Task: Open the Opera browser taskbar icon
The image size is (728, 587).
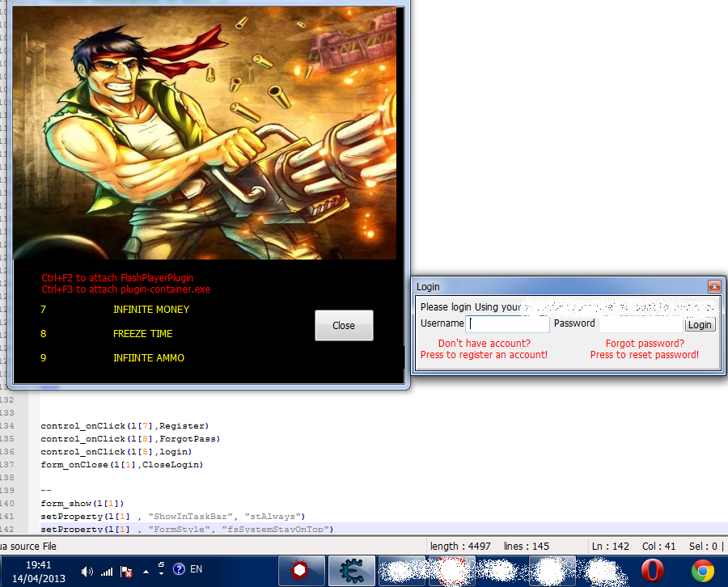Action: click(652, 570)
